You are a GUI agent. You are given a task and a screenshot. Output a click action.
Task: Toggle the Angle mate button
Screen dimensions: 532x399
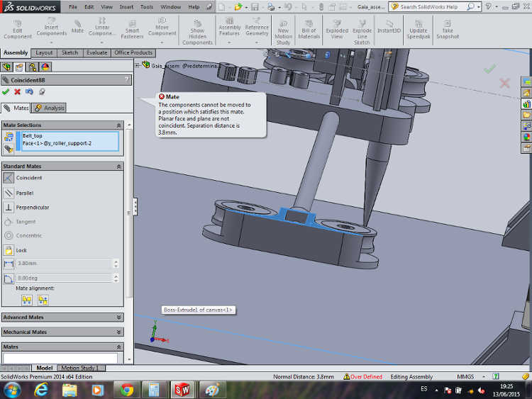tap(9, 279)
